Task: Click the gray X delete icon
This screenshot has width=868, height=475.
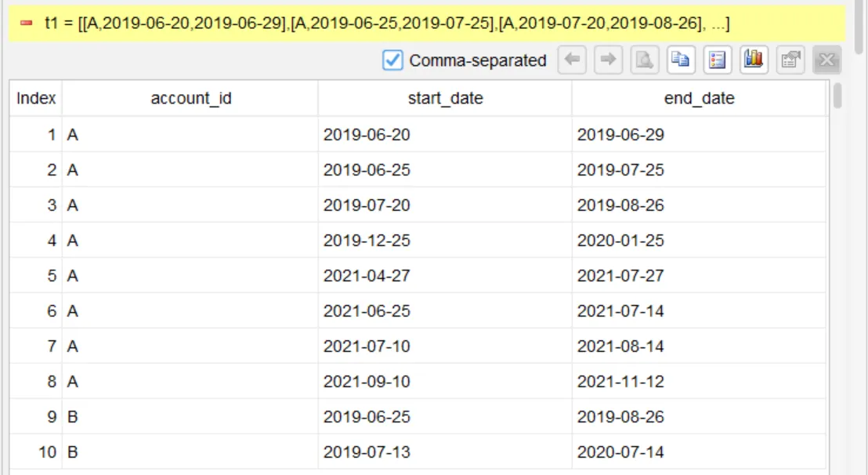Action: pos(826,60)
